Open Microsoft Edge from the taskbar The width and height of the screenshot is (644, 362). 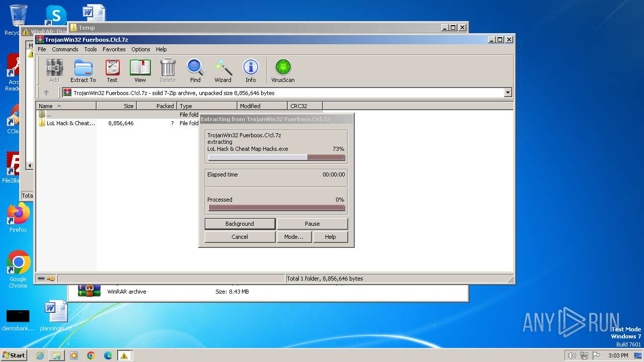pos(108,355)
